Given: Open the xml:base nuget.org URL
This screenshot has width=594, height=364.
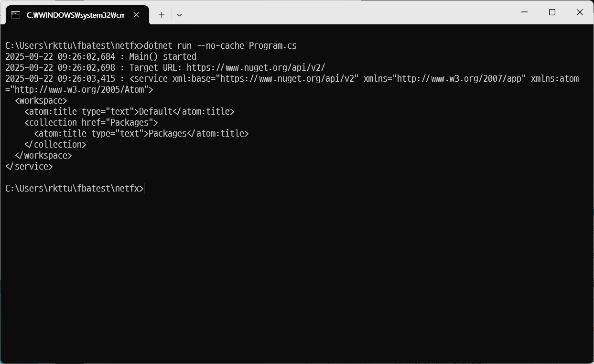Looking at the screenshot, I should pos(289,79).
